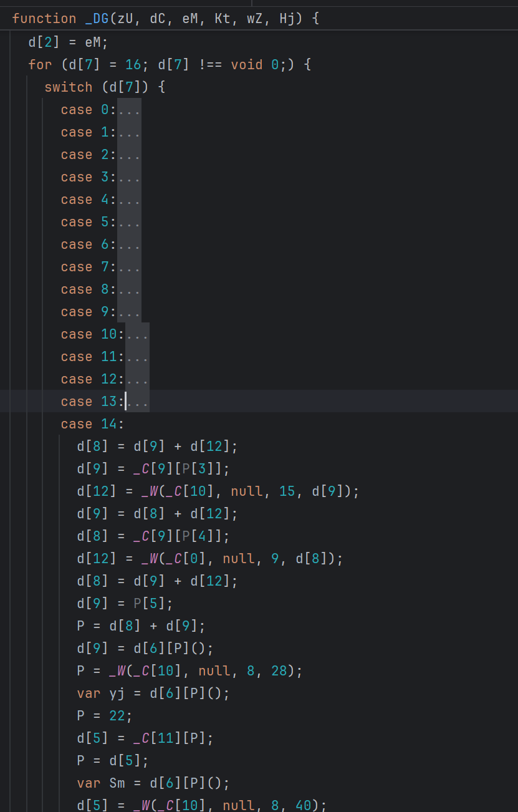This screenshot has height=812, width=518.
Task: Click the line 'd[9] = d[6][P]();'
Action: 145,649
